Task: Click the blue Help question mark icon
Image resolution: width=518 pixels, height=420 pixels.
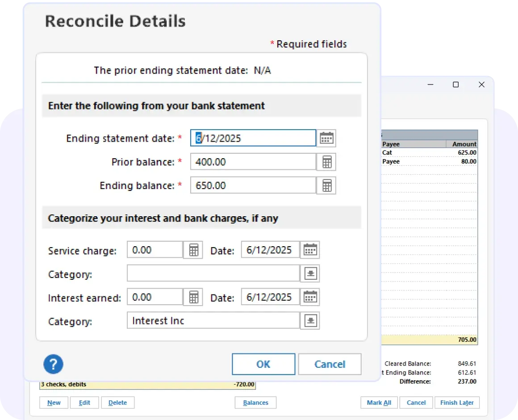Action: click(x=53, y=364)
